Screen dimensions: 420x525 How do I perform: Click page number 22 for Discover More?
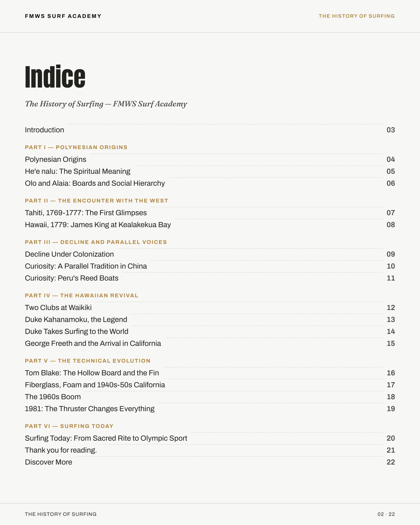[x=391, y=462]
